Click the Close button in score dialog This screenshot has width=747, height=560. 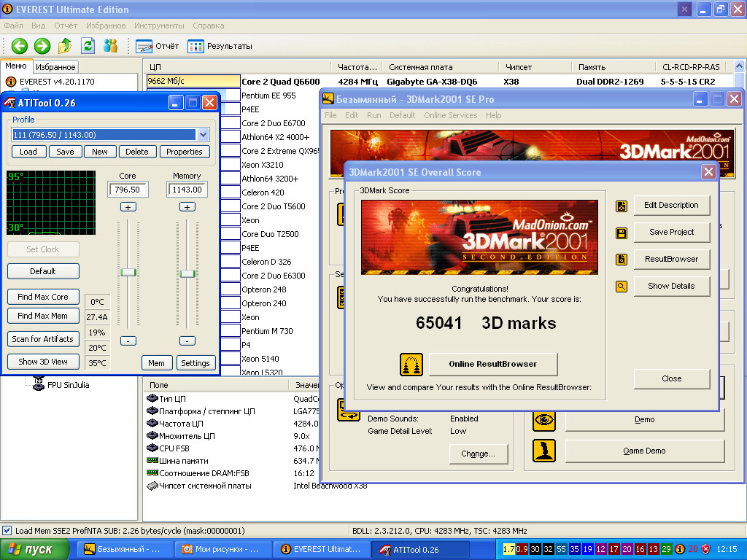671,378
